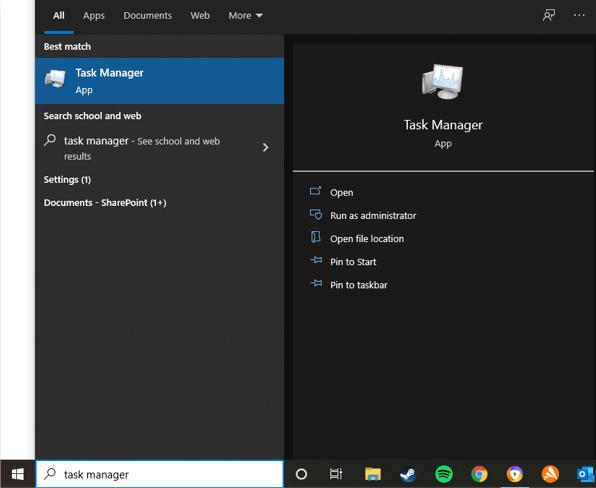
Task: Launch File Explorer from taskbar
Action: [372, 474]
